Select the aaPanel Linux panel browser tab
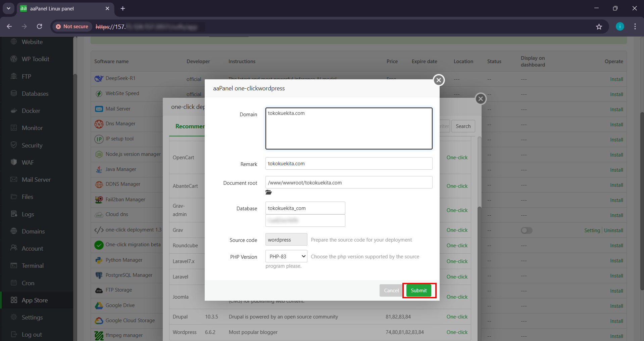The image size is (644, 341). (57, 9)
